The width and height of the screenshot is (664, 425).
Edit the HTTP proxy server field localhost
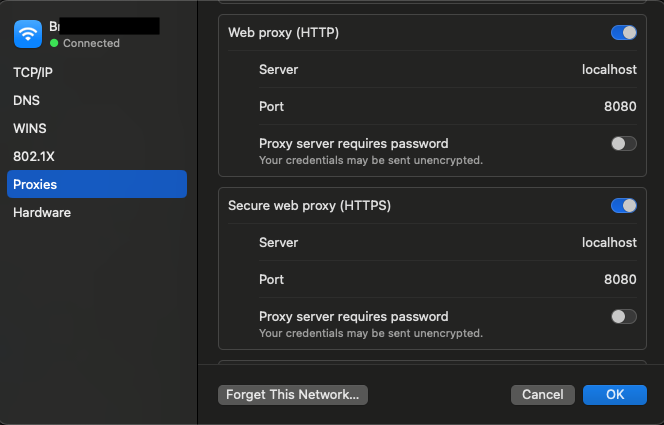(x=609, y=69)
